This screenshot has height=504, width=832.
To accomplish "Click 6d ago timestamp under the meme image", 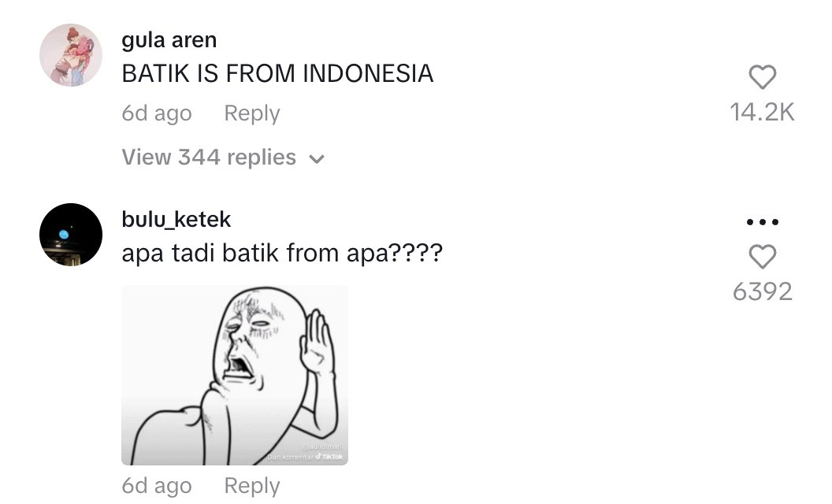I will click(157, 485).
